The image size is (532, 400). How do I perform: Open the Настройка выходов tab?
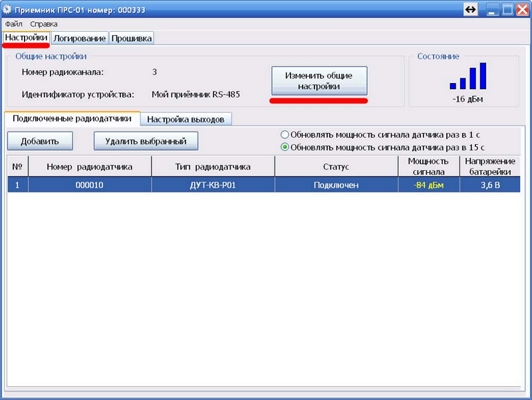[x=186, y=120]
